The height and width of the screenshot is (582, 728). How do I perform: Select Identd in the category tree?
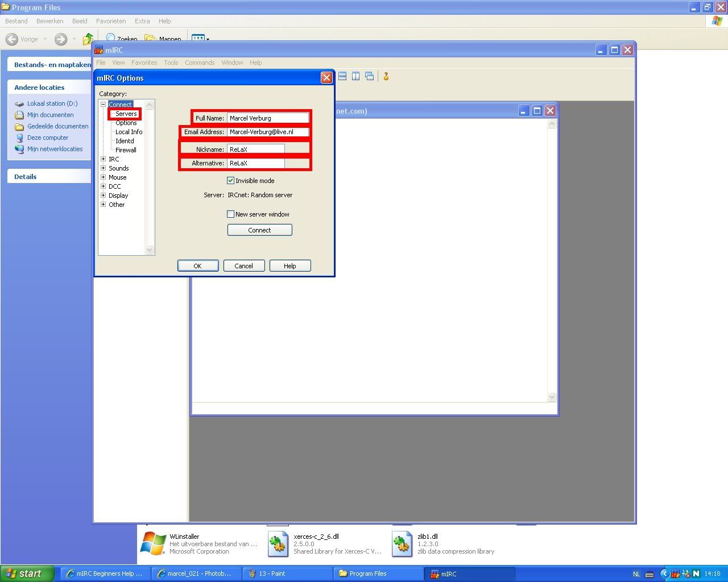click(125, 141)
